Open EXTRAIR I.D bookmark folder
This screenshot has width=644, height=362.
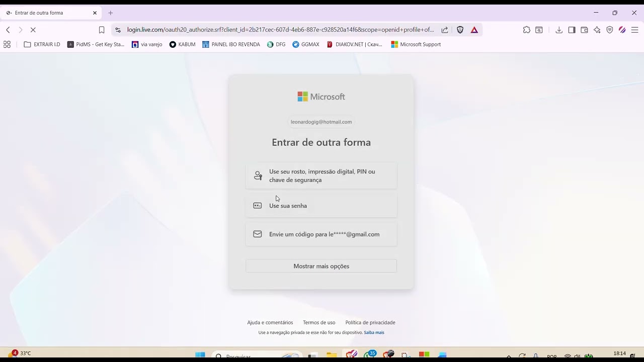42,44
